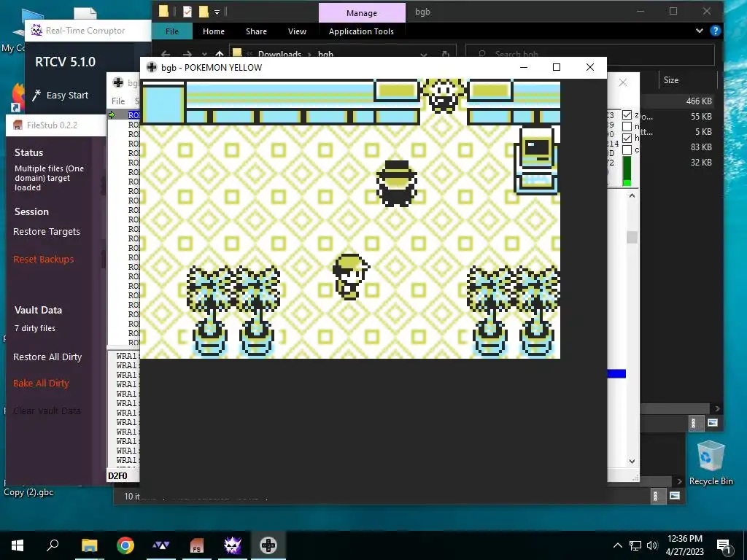This screenshot has width=747, height=560.
Task: Click details view icon beside the '10 items' status
Action: 656,496
